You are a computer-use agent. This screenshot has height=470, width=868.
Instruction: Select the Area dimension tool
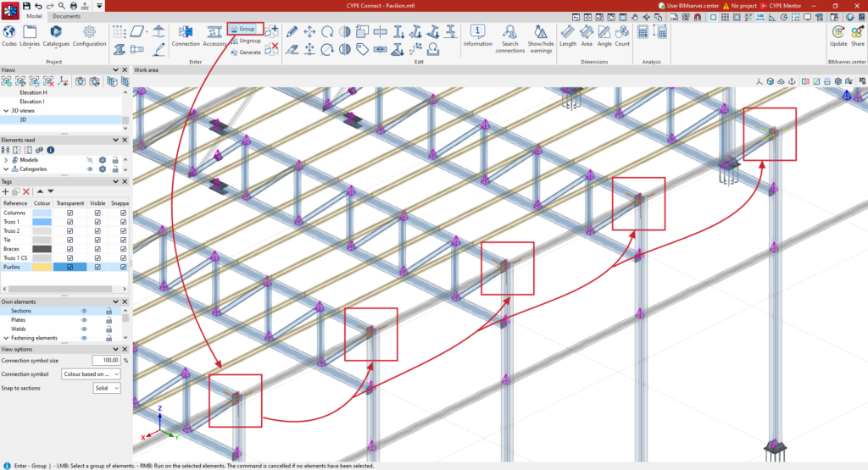coord(587,36)
